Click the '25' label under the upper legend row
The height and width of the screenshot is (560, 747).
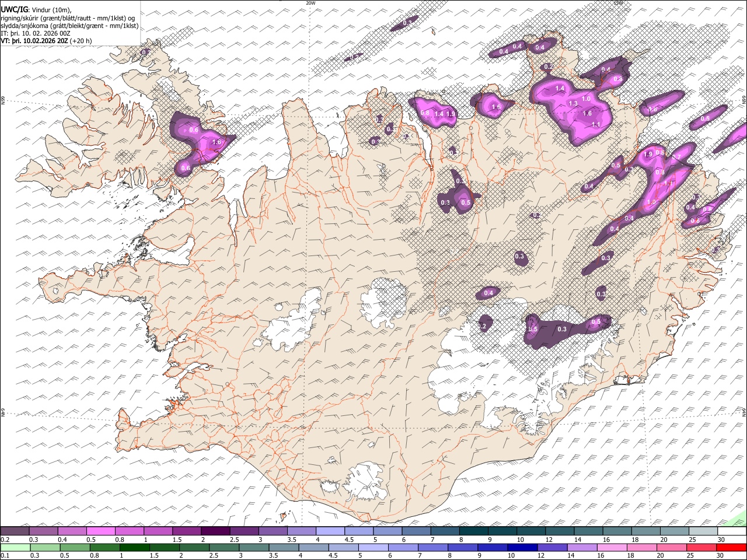coord(693,540)
